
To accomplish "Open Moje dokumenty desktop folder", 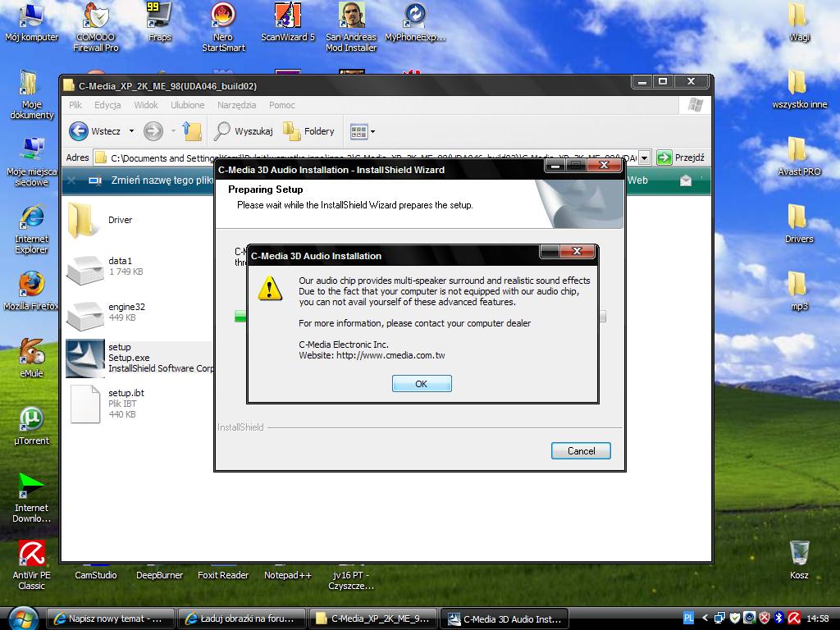I will [x=32, y=94].
